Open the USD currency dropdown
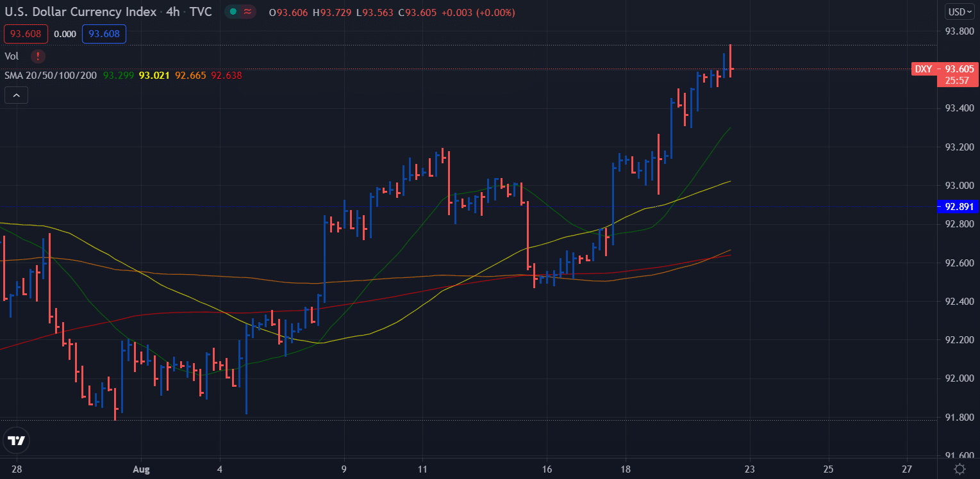980x479 pixels. (x=959, y=11)
